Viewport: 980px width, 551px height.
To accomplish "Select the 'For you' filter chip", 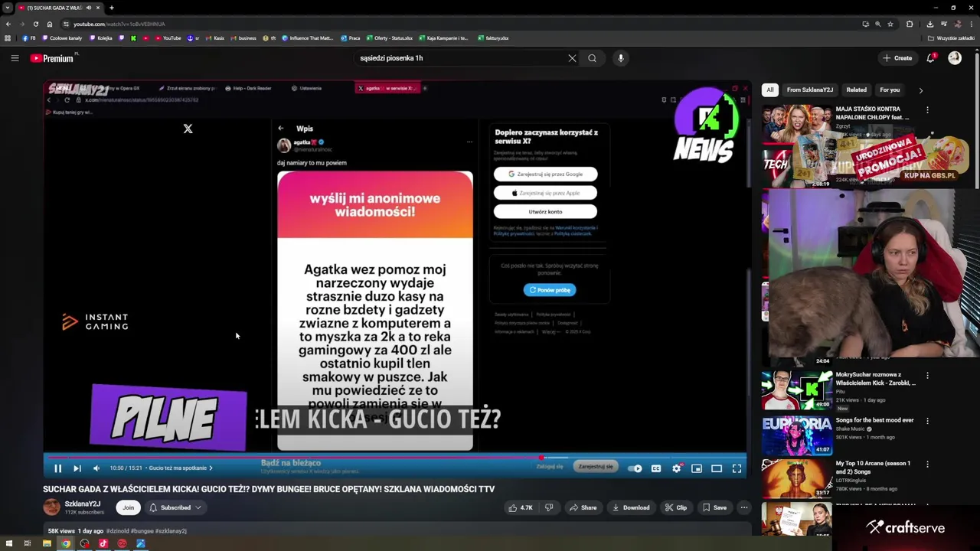I will point(890,90).
